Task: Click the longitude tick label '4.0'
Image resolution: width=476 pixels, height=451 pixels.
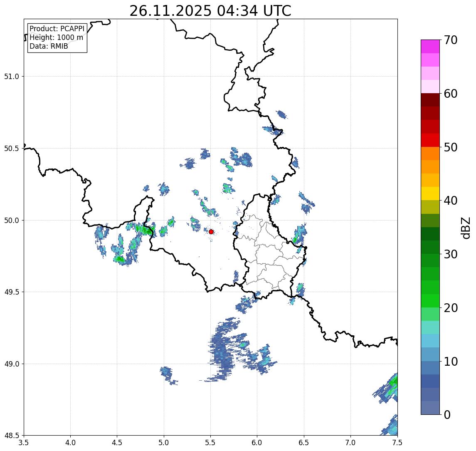Action: pos(70,443)
